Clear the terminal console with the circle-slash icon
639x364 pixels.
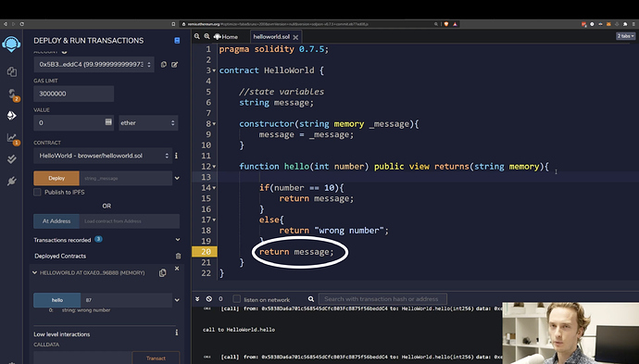(x=209, y=299)
